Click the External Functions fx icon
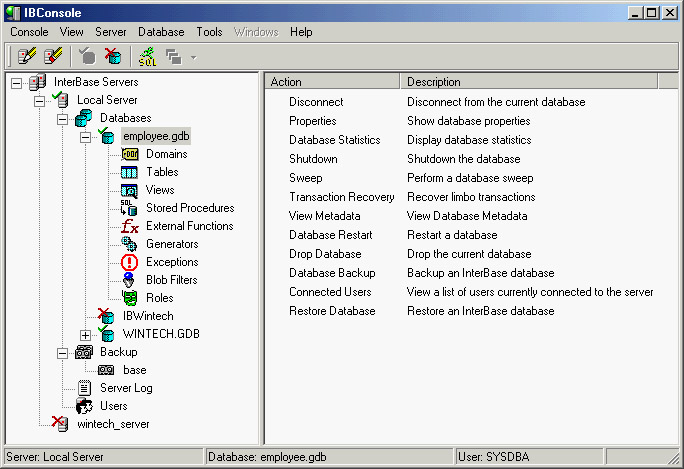The height and width of the screenshot is (469, 684). click(x=129, y=226)
